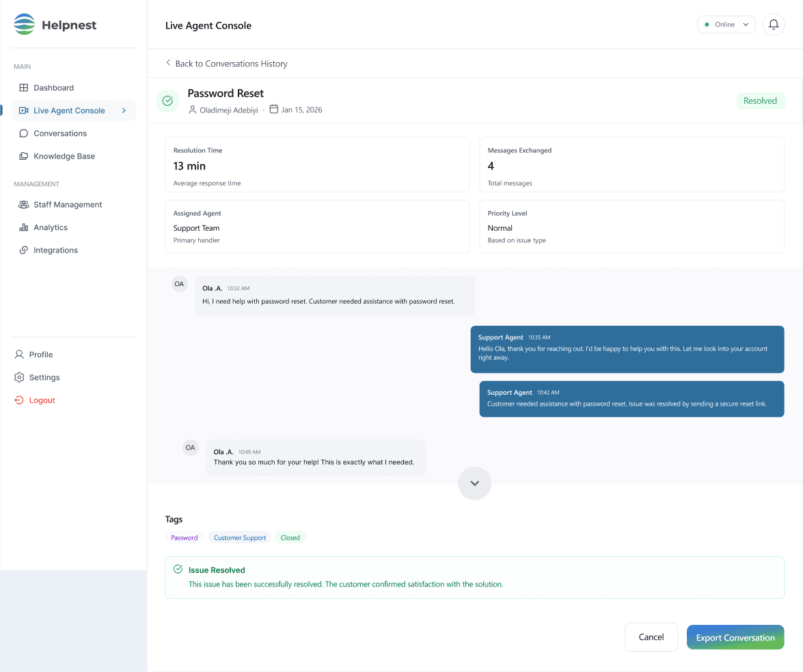Click the OA avatar on the 10:49 AM message
Screen dimensions: 803x672
point(191,448)
